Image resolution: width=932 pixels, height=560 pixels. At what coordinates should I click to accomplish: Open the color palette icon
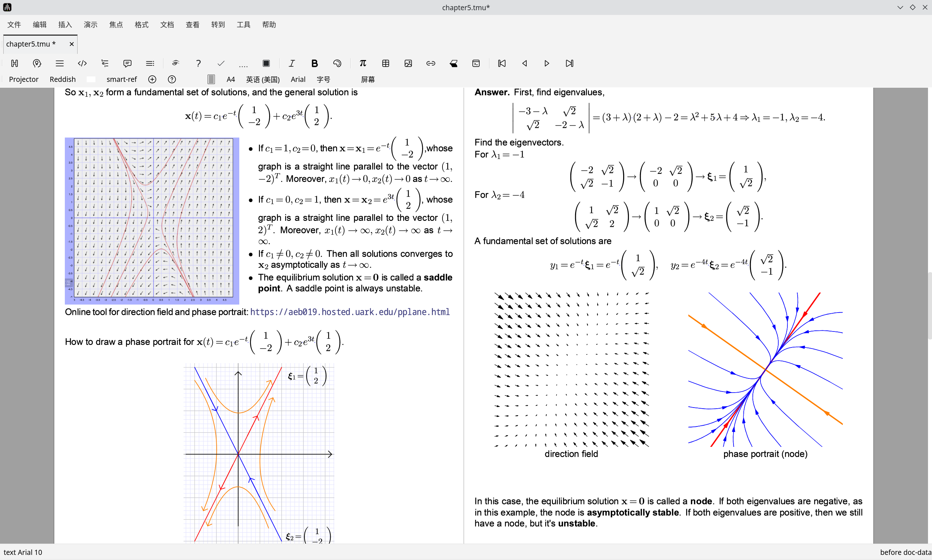(337, 63)
